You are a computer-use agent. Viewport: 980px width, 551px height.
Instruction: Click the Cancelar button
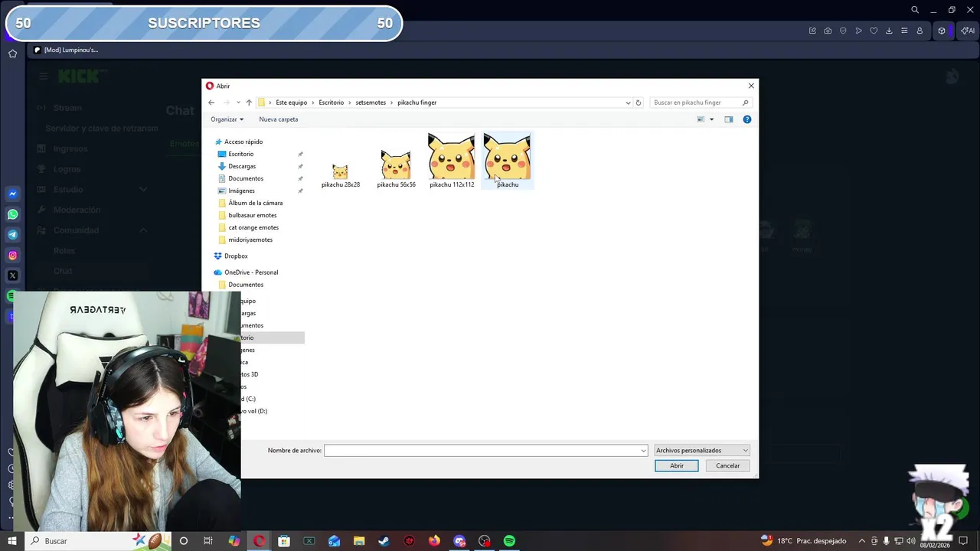click(727, 465)
